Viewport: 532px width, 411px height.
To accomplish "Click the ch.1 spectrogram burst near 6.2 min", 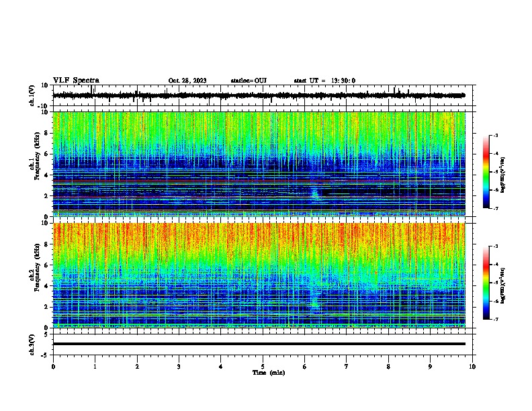I will (x=315, y=193).
